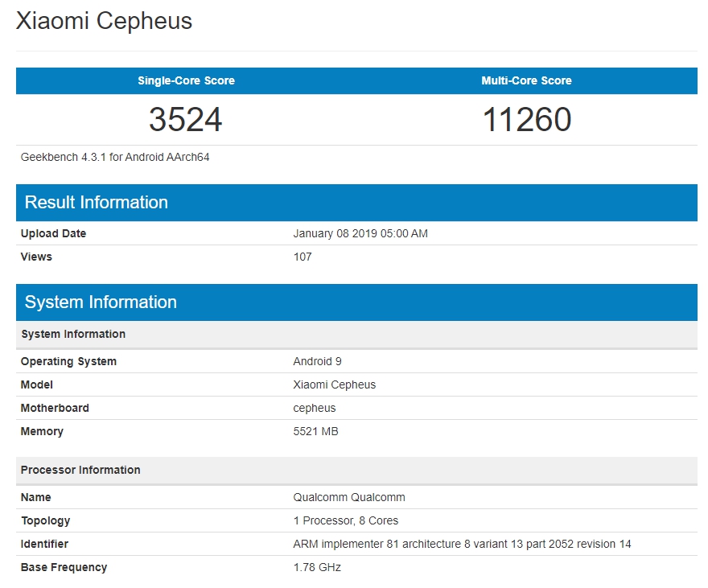Click the gray "System Information" subheader

pyautogui.click(x=356, y=335)
